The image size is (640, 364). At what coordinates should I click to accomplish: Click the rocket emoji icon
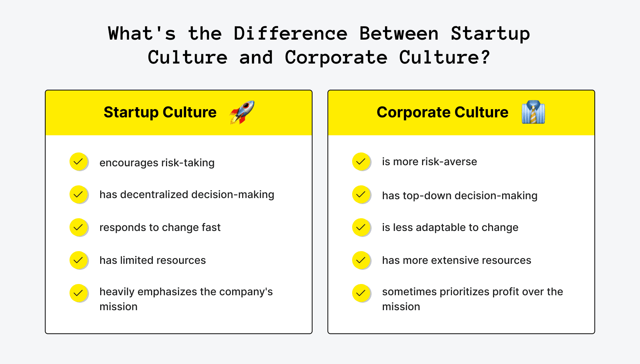click(242, 112)
